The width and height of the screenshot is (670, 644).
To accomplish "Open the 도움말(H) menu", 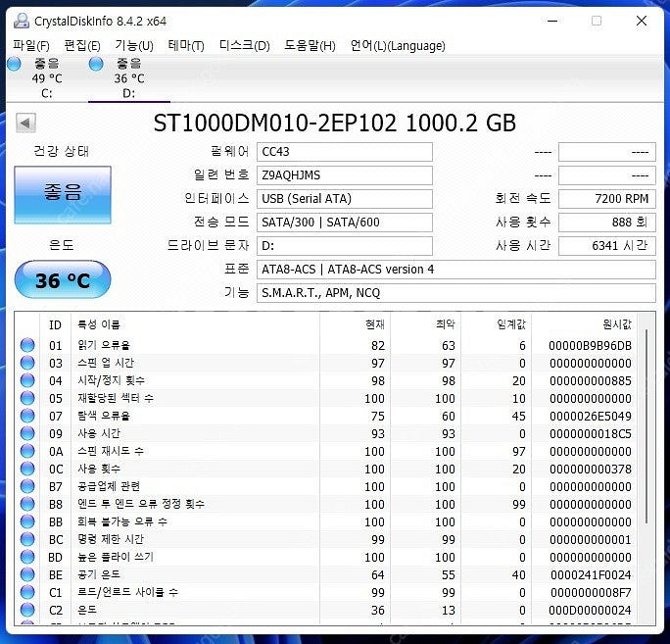I will [310, 45].
